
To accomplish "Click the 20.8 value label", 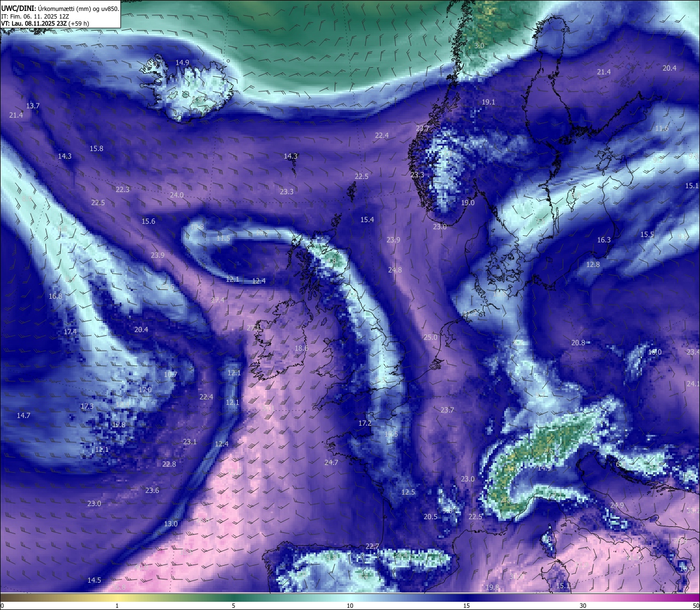I will tap(578, 343).
